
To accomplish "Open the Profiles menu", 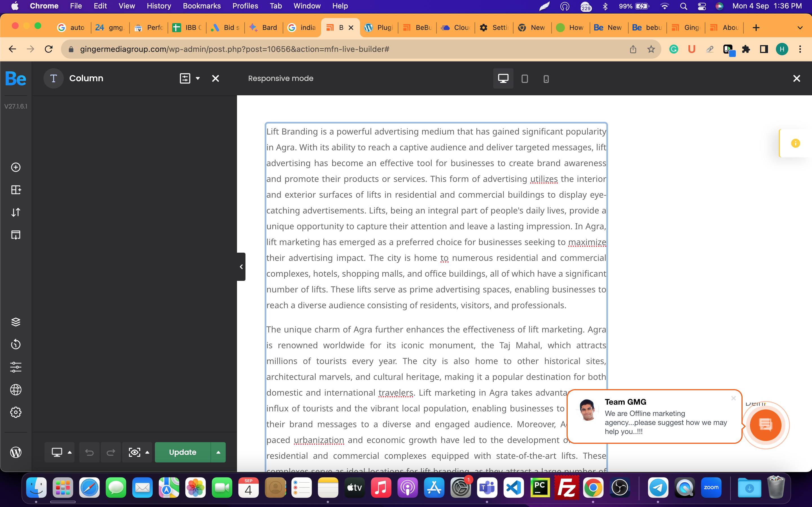I will click(x=245, y=6).
